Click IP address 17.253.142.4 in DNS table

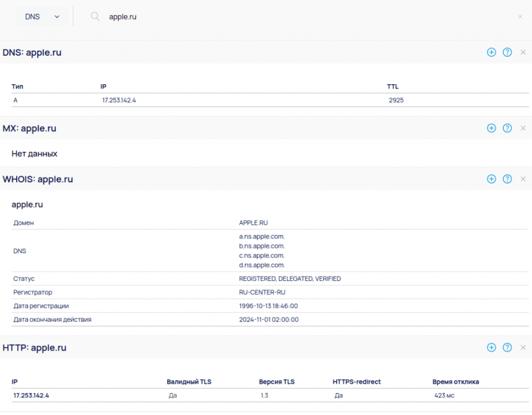[119, 100]
